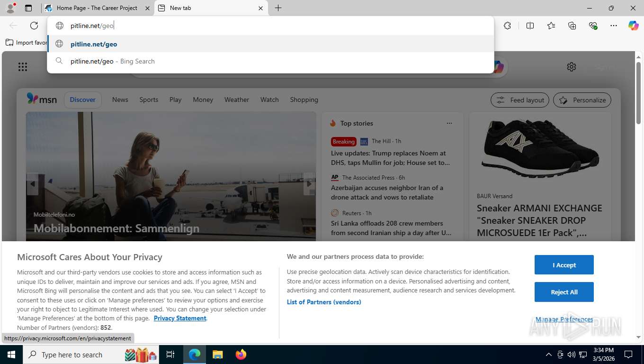Screen dimensions: 644x364
Task: Open the Armani Exchange sneaker image
Action: click(540, 150)
